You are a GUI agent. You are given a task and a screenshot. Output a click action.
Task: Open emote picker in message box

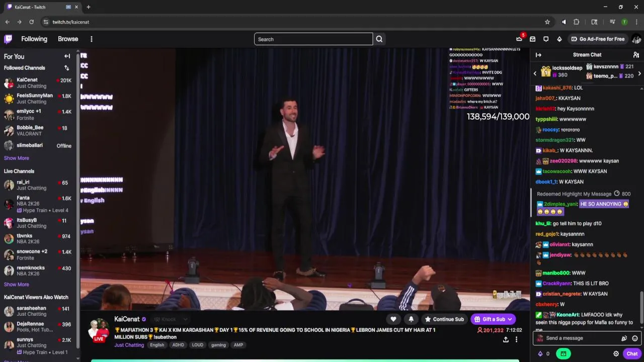coord(635,338)
